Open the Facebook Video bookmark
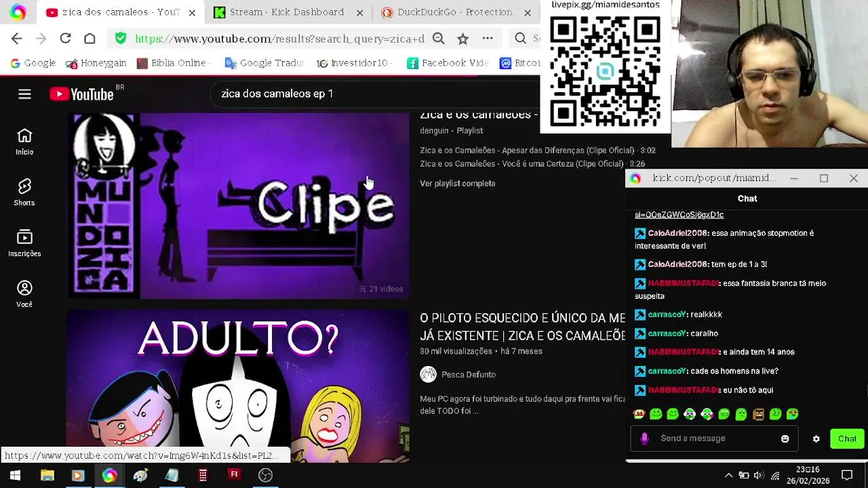868x488 pixels. [x=448, y=63]
